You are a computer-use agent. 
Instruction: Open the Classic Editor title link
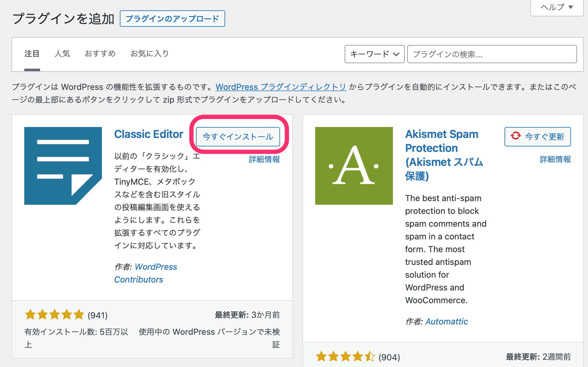click(149, 134)
